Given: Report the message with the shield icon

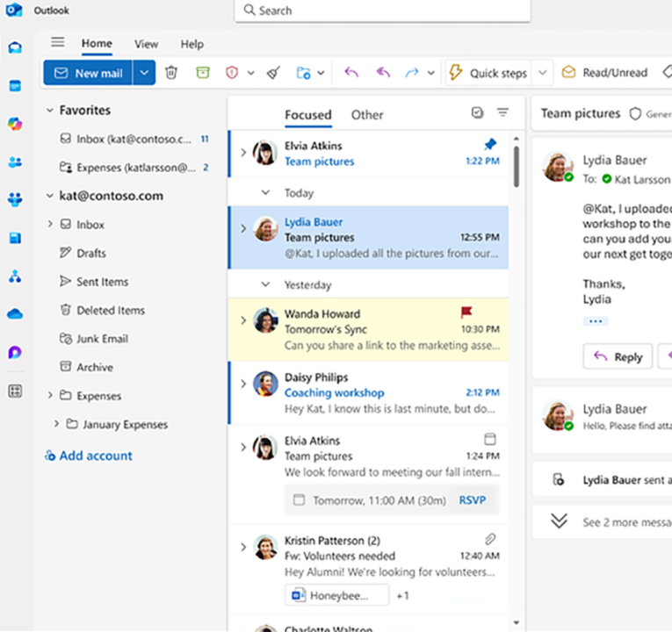Looking at the screenshot, I should point(232,73).
